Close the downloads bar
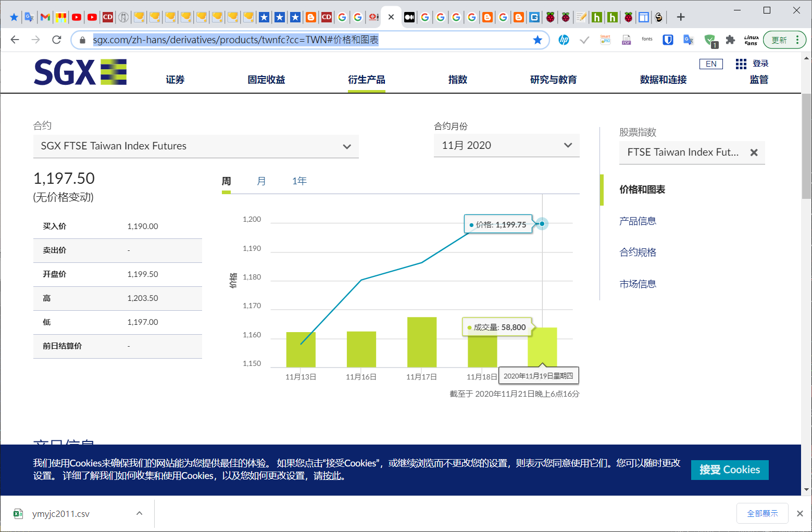Screen dimensions: 812x532 point(799,513)
